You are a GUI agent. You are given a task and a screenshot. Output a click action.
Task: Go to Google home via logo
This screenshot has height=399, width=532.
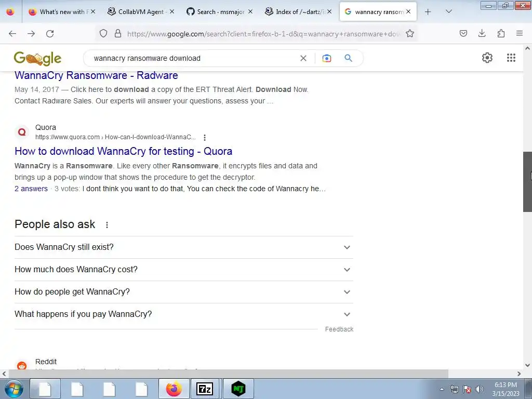pyautogui.click(x=37, y=58)
